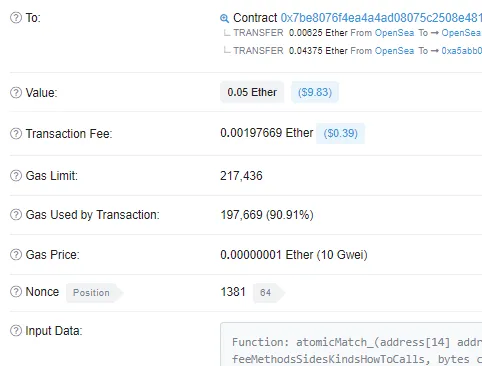The image size is (482, 366).
Task: Open the contract address 0x7be8076f4ea4 link
Action: 381,18
